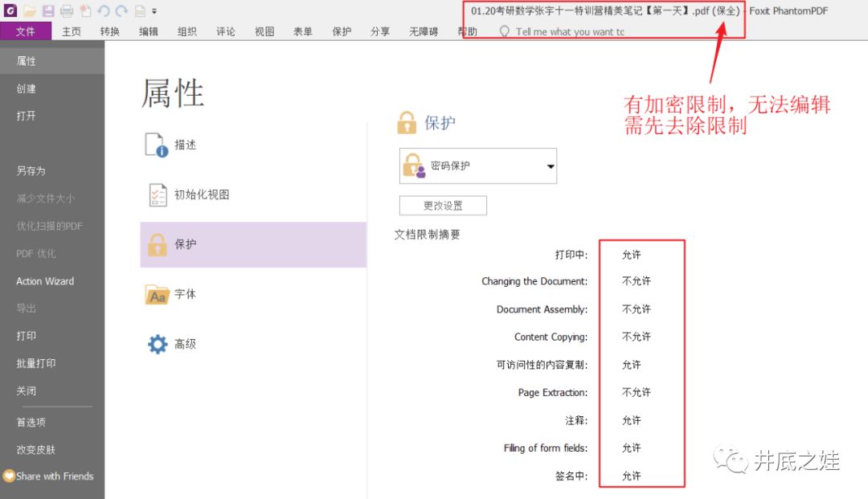Image resolution: width=868 pixels, height=499 pixels.
Task: Click the save icon in quick toolbar
Action: [x=48, y=10]
